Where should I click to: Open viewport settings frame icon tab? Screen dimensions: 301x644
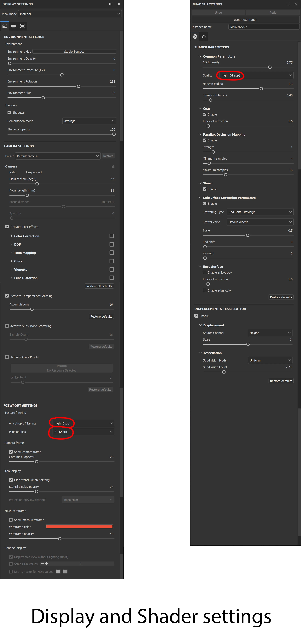(x=22, y=26)
